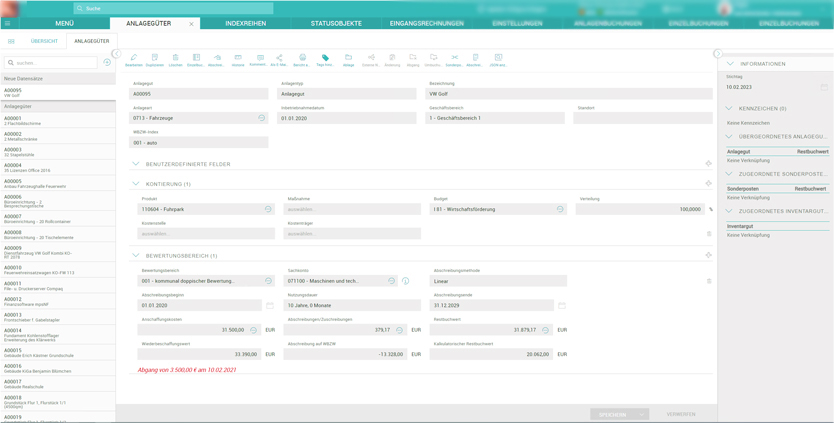This screenshot has width=834, height=423.
Task: Click the Duplizieren toolbar icon
Action: 154,59
